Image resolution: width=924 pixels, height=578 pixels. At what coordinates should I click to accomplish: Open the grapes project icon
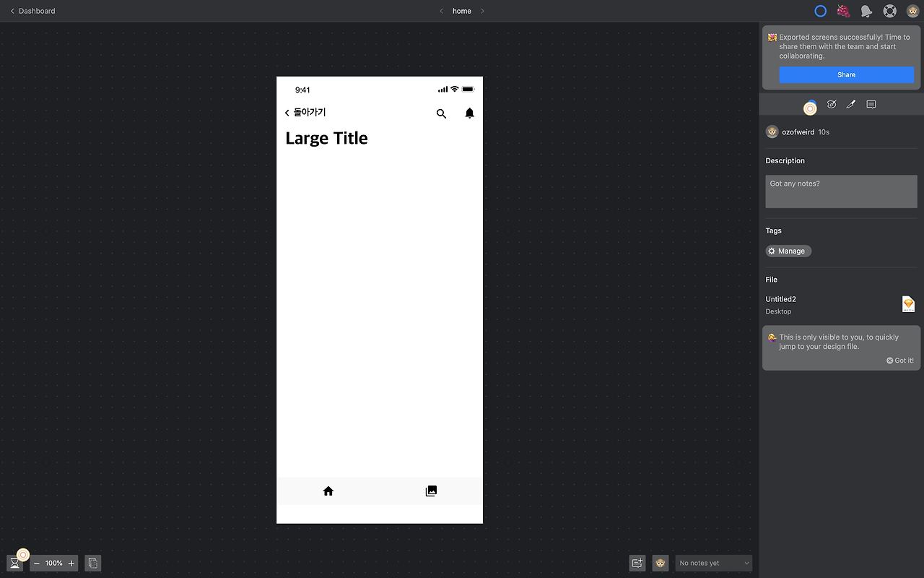point(843,11)
